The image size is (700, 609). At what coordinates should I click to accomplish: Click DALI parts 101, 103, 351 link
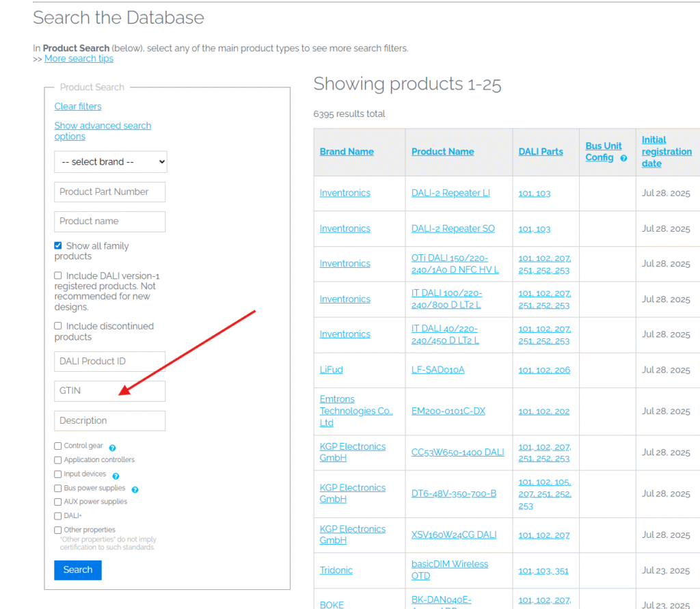point(543,571)
